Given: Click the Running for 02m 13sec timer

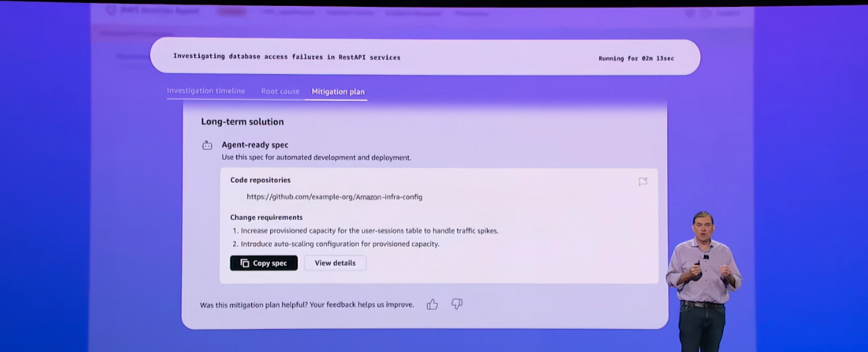Looking at the screenshot, I should (636, 59).
